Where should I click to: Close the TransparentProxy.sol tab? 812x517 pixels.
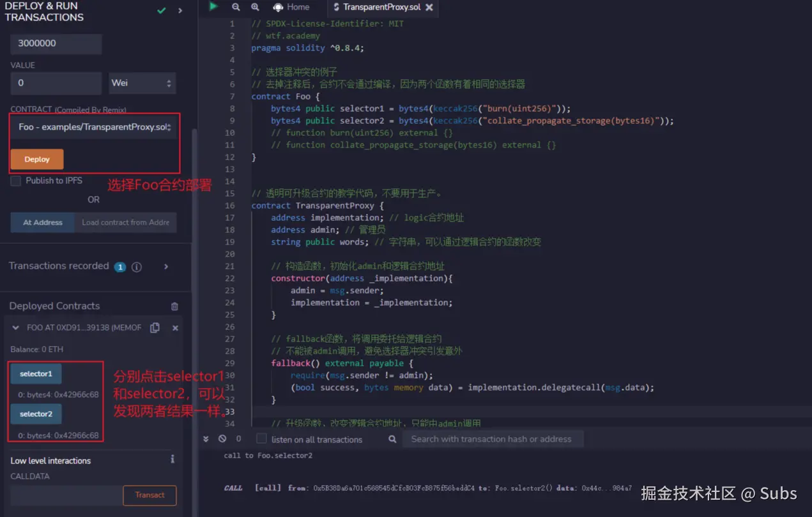point(429,8)
